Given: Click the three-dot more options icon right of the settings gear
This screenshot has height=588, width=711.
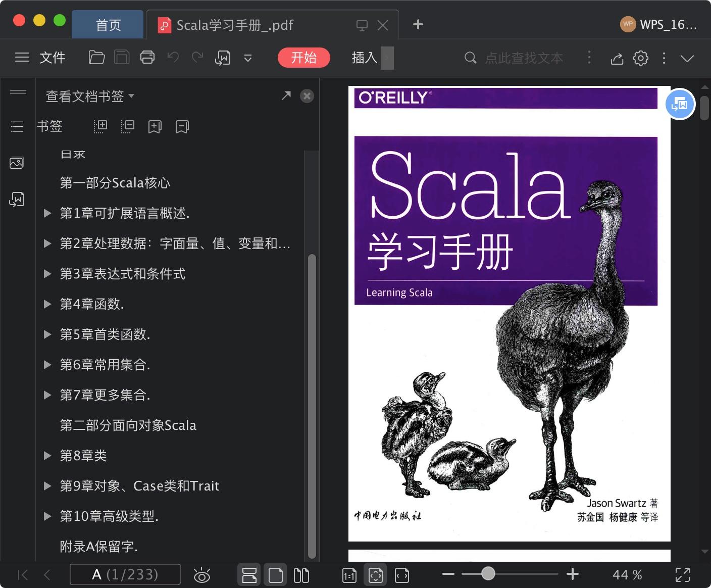Looking at the screenshot, I should coord(664,58).
